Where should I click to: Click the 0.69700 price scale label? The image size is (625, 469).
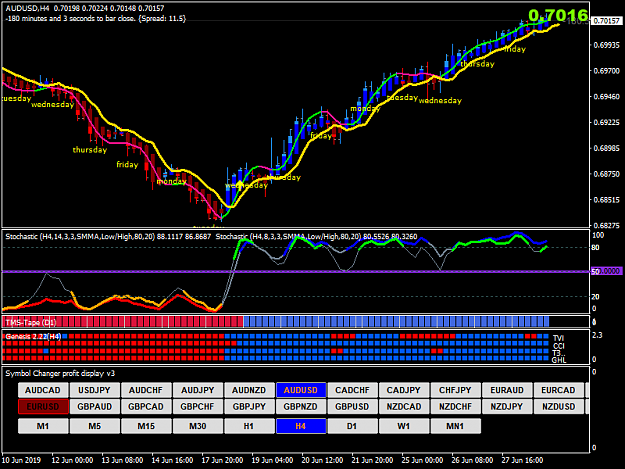point(607,71)
